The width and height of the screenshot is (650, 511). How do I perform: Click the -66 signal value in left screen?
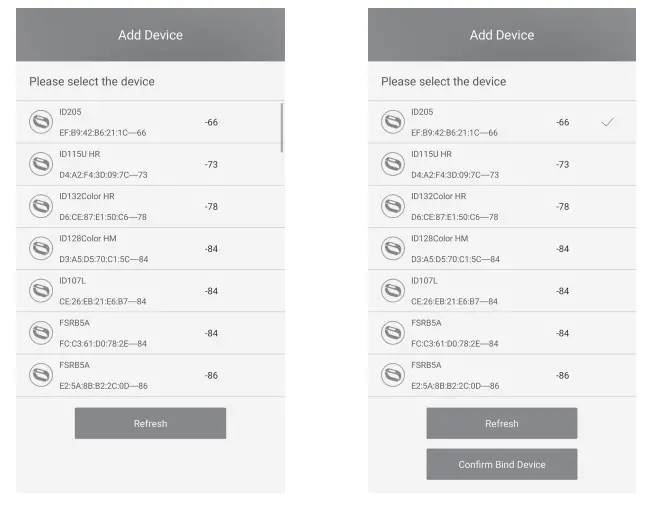[x=211, y=122]
